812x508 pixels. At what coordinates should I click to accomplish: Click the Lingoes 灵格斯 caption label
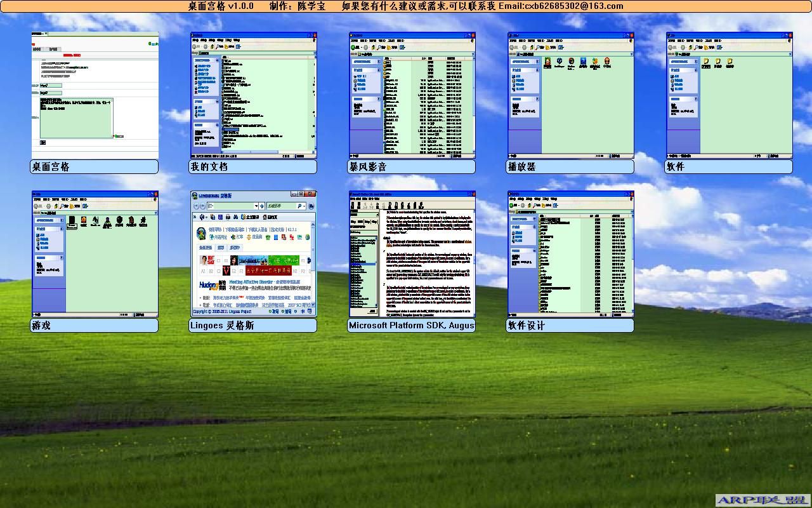click(253, 325)
